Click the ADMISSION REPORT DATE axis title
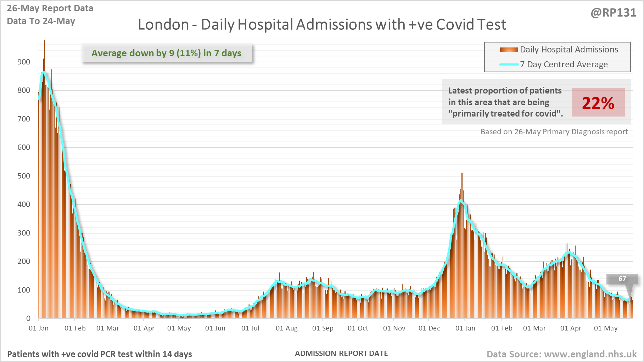Screen dimensions: 644x362 [x=341, y=353]
